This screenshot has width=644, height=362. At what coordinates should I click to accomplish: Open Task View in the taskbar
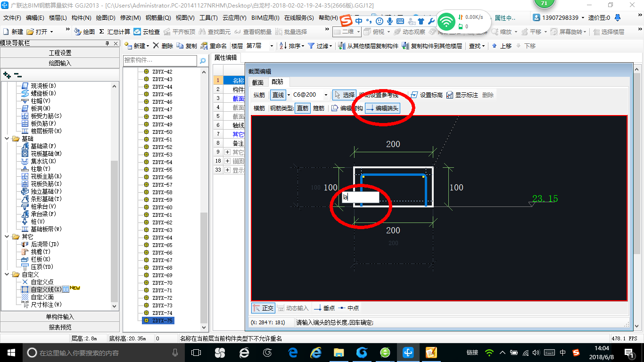(196, 352)
